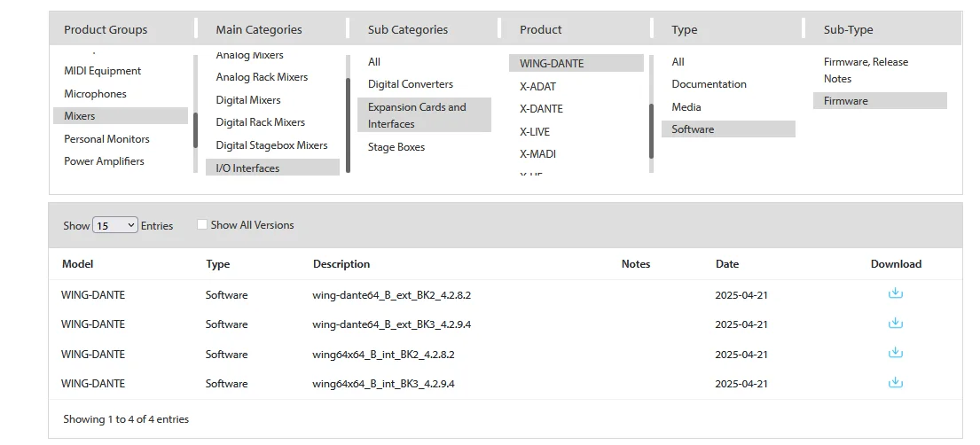Select Documentation type filter
The height and width of the screenshot is (445, 980).
click(709, 84)
